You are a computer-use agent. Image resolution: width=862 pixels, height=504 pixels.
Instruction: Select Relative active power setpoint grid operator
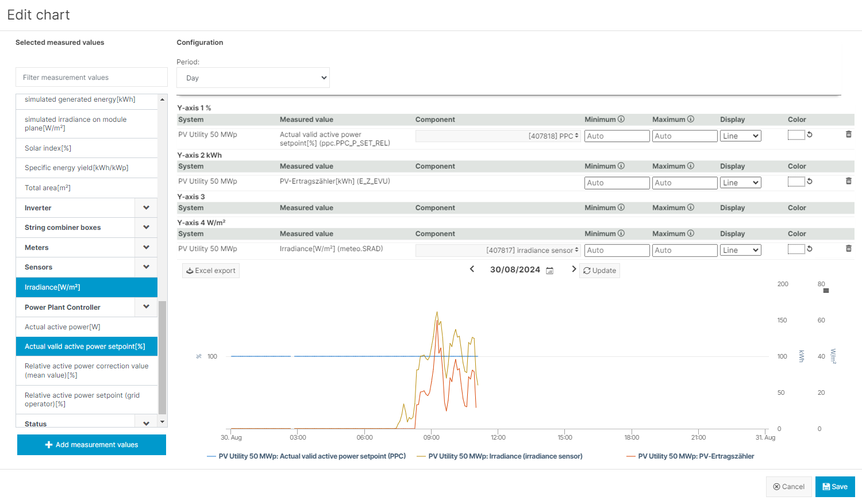pos(87,399)
